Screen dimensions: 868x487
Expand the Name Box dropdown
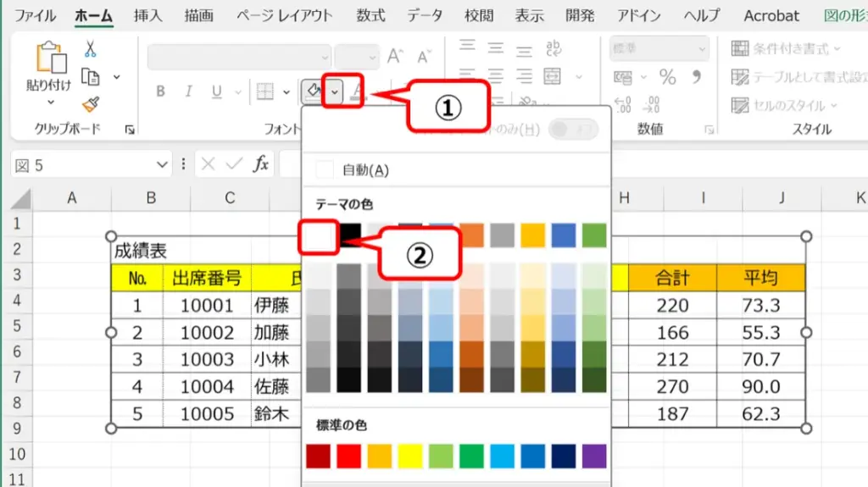pyautogui.click(x=162, y=165)
